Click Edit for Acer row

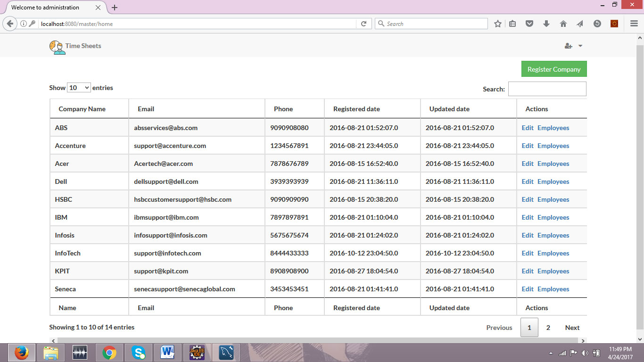click(528, 164)
